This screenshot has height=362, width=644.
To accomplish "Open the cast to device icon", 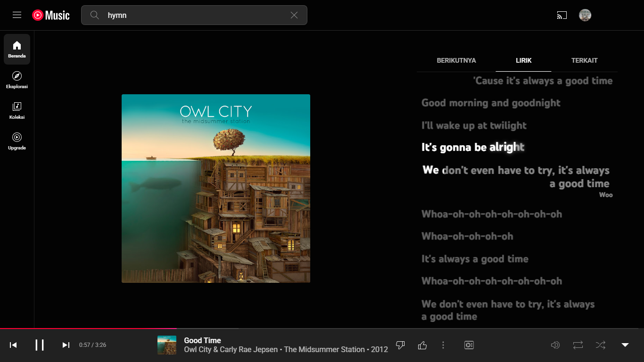I will (561, 15).
